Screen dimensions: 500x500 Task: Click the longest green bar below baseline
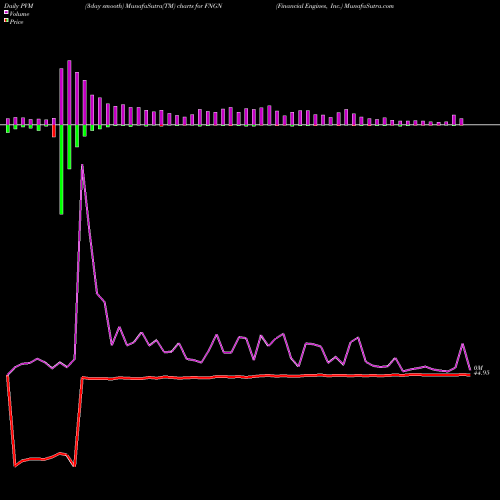coord(61,169)
